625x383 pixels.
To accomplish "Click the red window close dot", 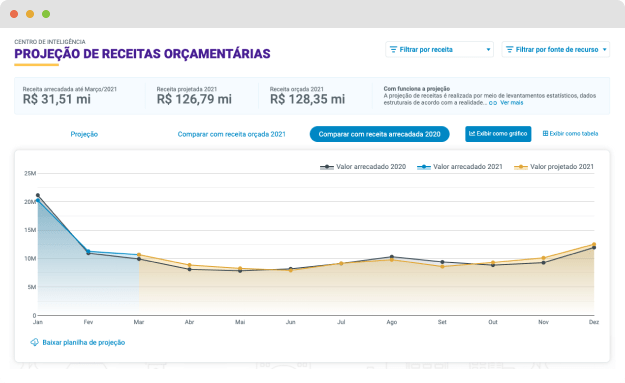I will coord(14,14).
